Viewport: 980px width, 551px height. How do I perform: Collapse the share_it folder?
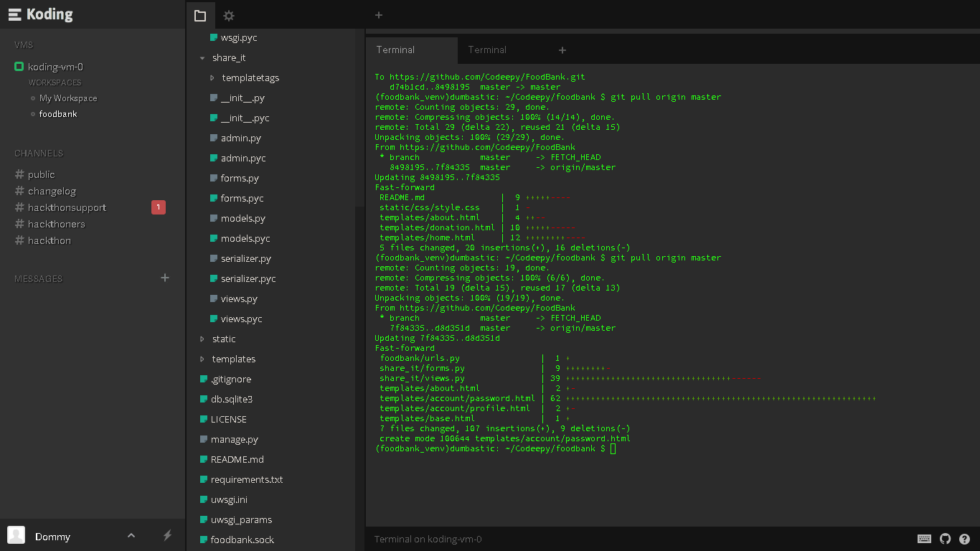pyautogui.click(x=202, y=57)
